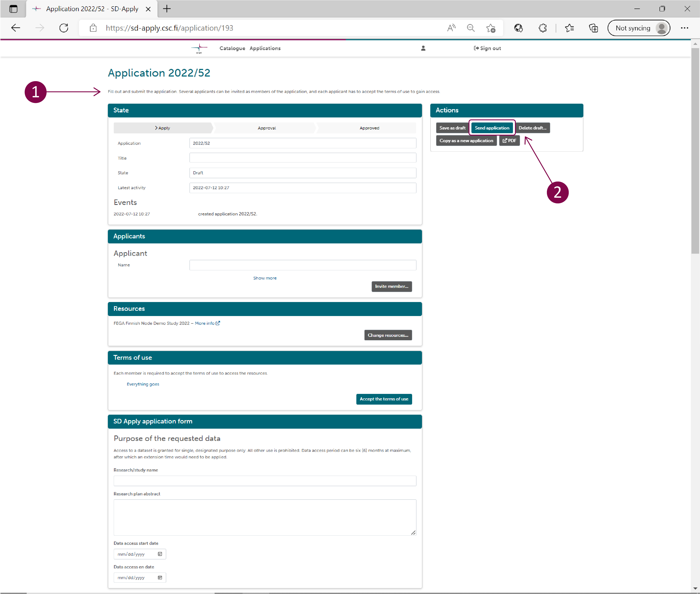Click the CSC logo in navbar
The width and height of the screenshot is (700, 594).
coord(199,48)
